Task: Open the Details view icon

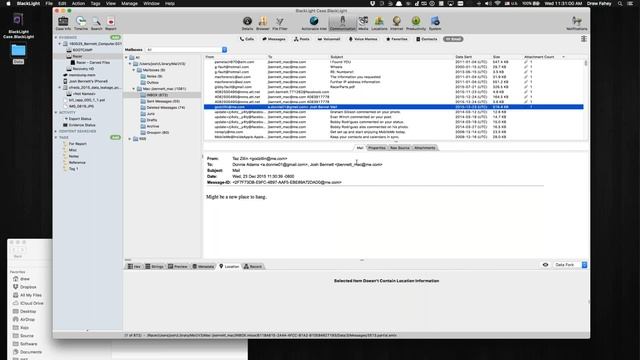Action: [247, 23]
